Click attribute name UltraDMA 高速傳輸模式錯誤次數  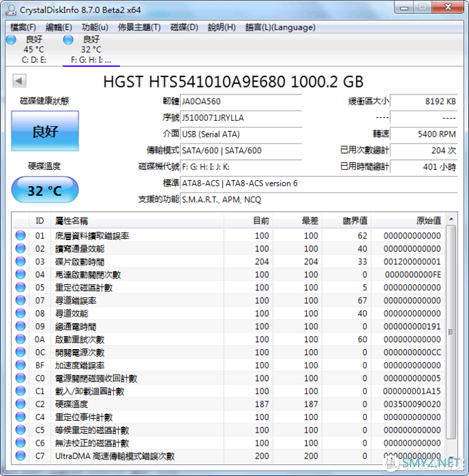(x=114, y=456)
